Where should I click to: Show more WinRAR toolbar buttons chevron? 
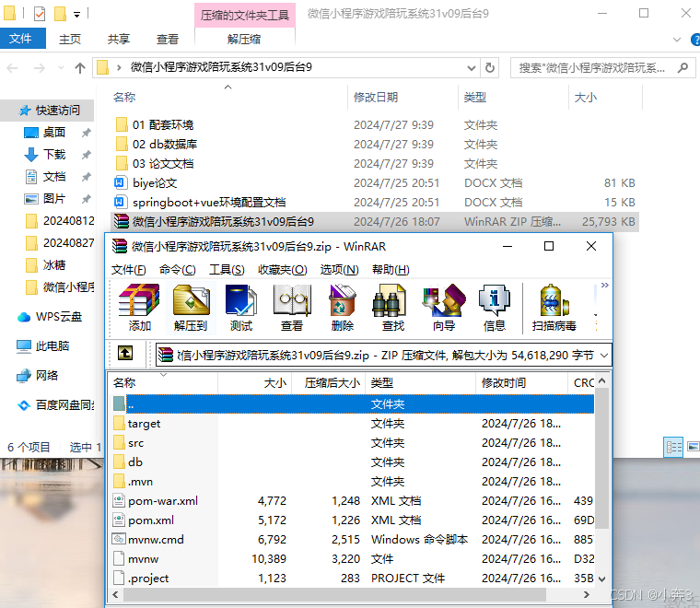604,286
